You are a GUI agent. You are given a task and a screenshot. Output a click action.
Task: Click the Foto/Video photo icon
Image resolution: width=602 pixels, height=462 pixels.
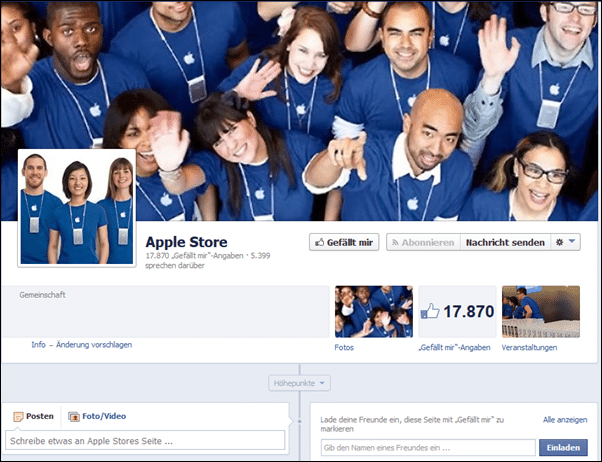click(73, 416)
